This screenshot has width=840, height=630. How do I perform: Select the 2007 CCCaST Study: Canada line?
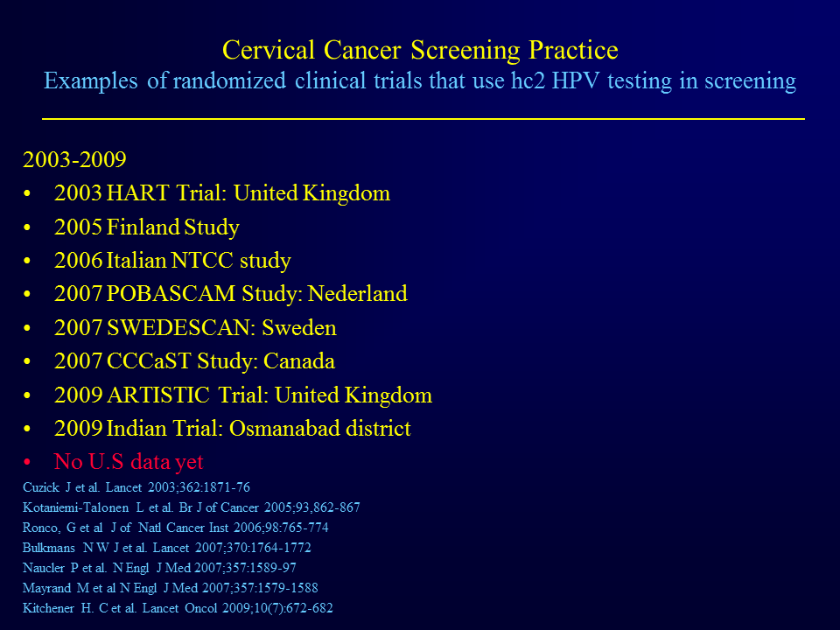point(194,361)
